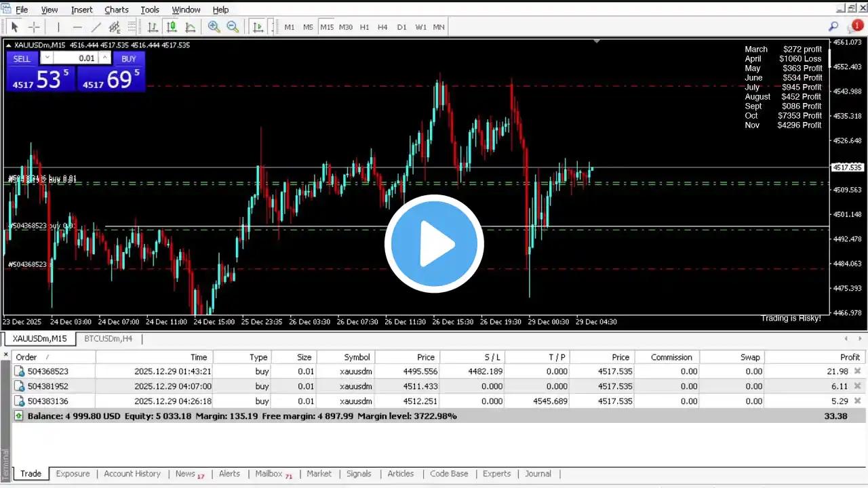Switch timeframe to M5

coord(308,27)
